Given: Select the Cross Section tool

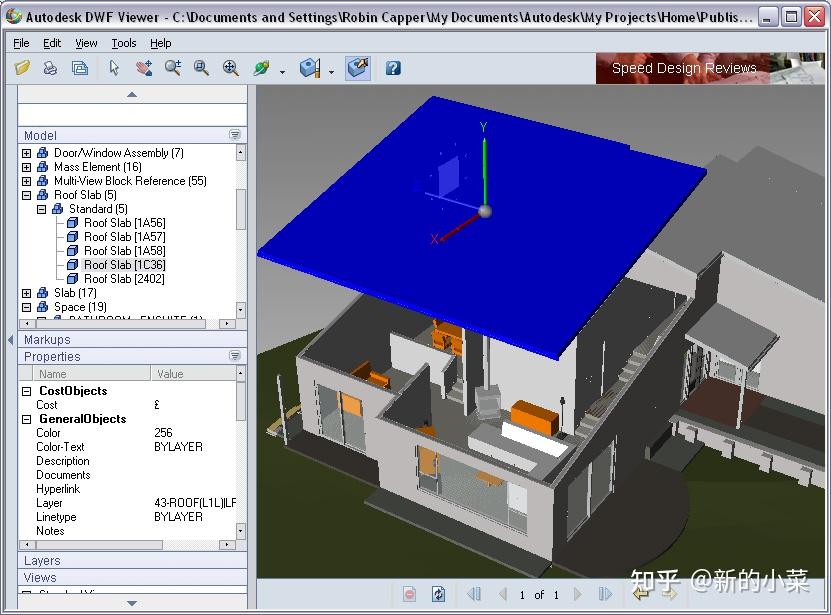Looking at the screenshot, I should tap(308, 69).
